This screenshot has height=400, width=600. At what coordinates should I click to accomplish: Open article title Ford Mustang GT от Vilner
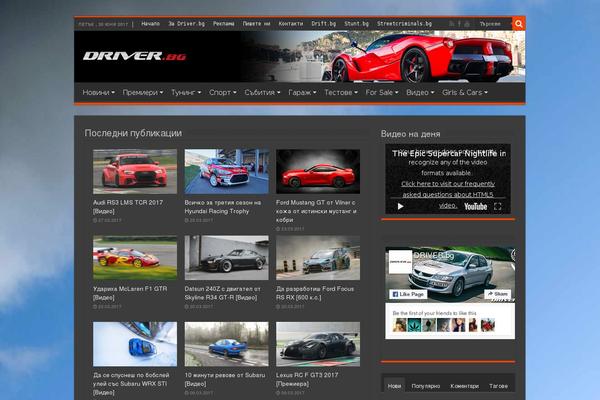point(316,211)
